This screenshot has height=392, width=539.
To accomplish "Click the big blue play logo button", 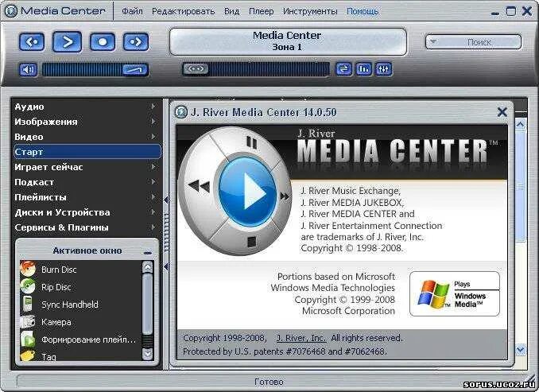I will tap(247, 192).
